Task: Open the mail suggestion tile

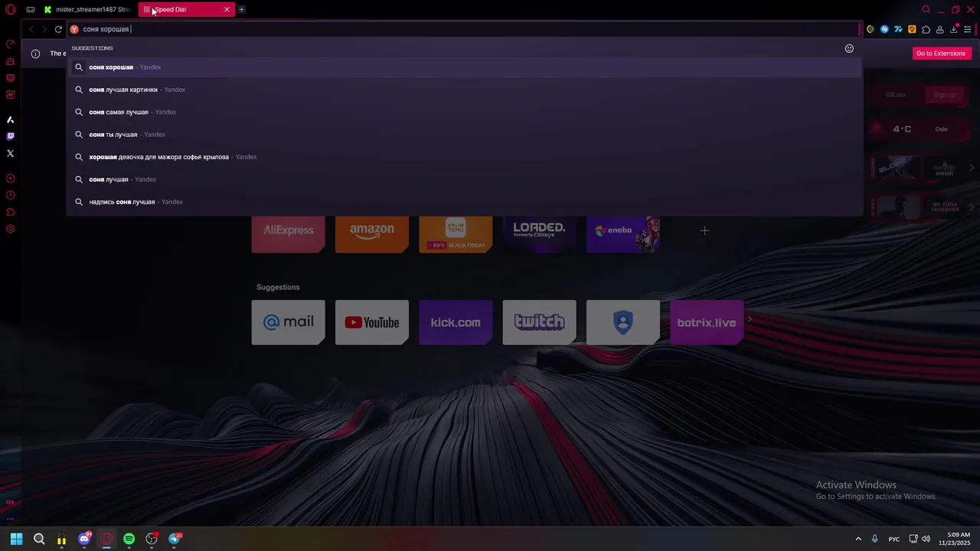Action: pyautogui.click(x=288, y=322)
